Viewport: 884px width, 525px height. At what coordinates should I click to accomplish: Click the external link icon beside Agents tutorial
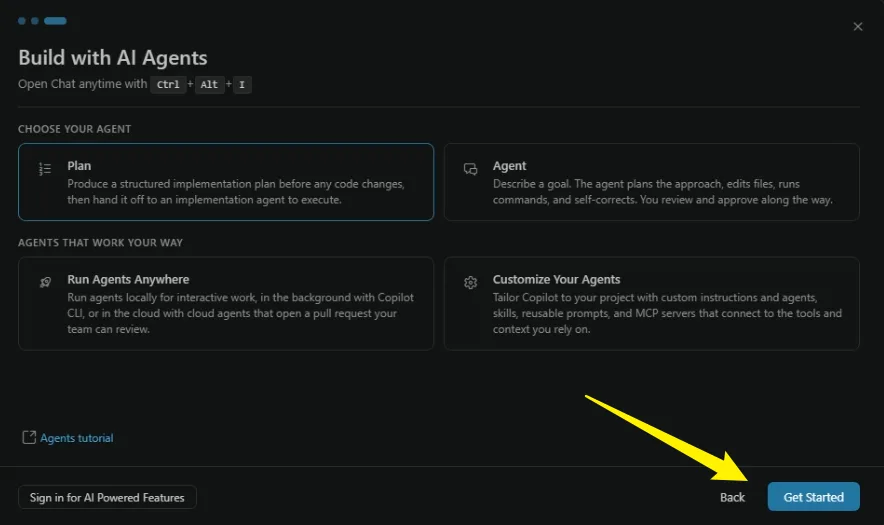[29, 438]
